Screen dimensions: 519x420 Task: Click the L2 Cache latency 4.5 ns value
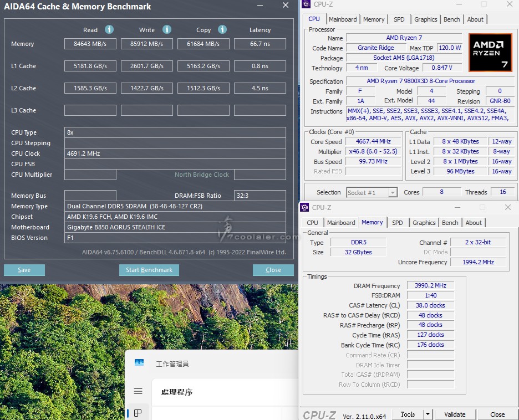point(260,88)
